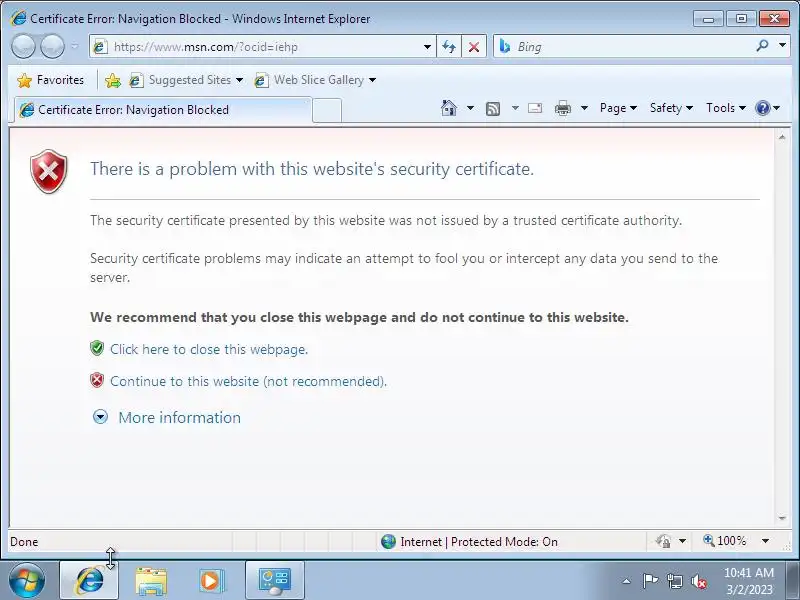Click the search magnifier icon
Viewport: 800px width, 600px height.
pos(762,46)
